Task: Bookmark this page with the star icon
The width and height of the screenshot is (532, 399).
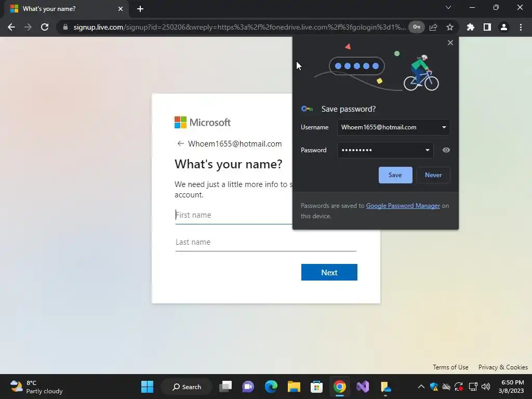Action: pos(449,27)
